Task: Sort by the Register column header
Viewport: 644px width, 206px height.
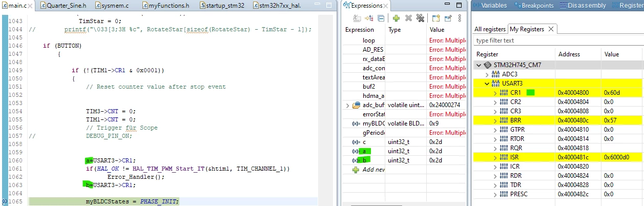Action: tap(514, 54)
